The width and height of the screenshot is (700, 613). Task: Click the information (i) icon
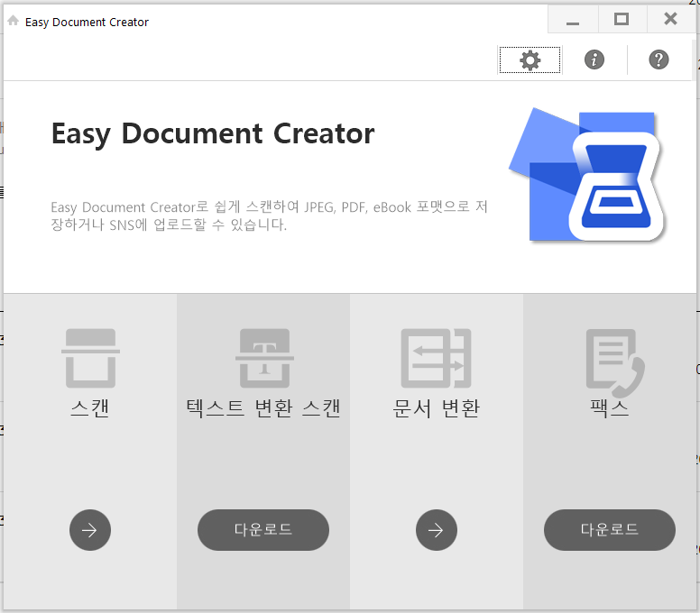[594, 59]
